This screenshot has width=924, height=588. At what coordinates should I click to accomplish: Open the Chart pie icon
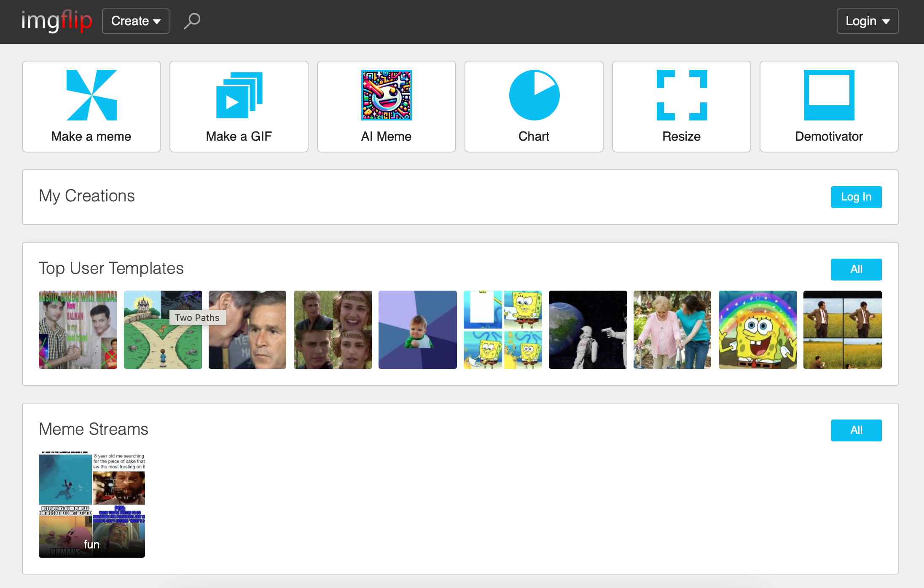[534, 95]
